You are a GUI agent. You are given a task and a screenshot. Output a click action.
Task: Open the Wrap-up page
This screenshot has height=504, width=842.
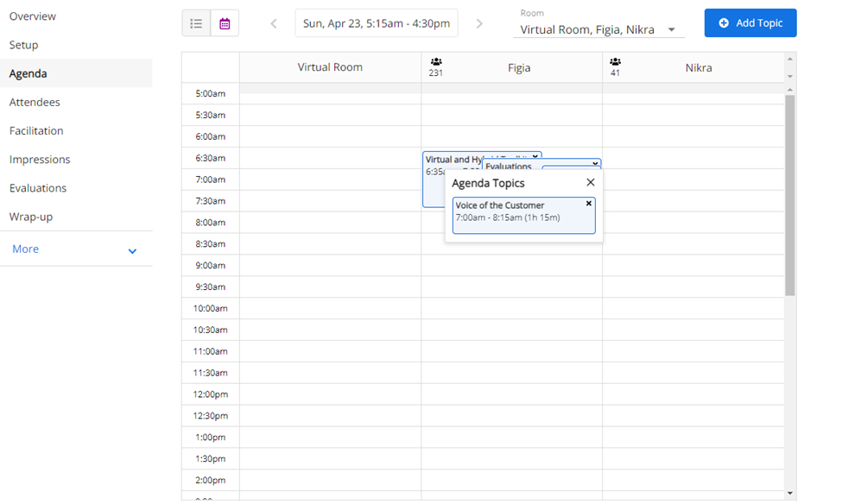click(31, 217)
